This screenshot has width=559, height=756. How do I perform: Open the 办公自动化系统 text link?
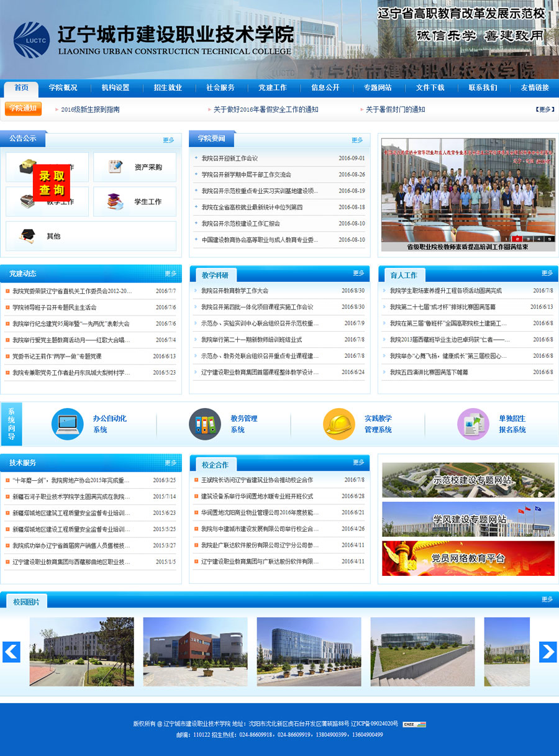coord(110,424)
